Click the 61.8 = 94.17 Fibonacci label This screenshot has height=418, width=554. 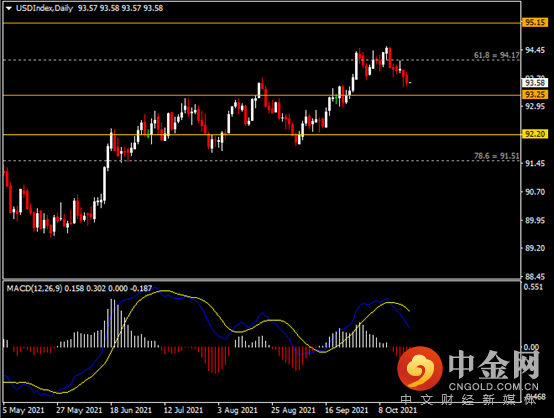(496, 55)
